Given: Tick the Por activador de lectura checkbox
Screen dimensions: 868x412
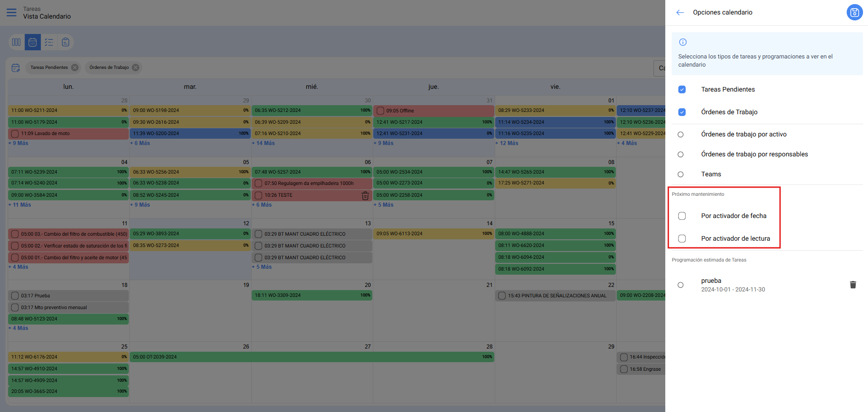Looking at the screenshot, I should (x=682, y=238).
